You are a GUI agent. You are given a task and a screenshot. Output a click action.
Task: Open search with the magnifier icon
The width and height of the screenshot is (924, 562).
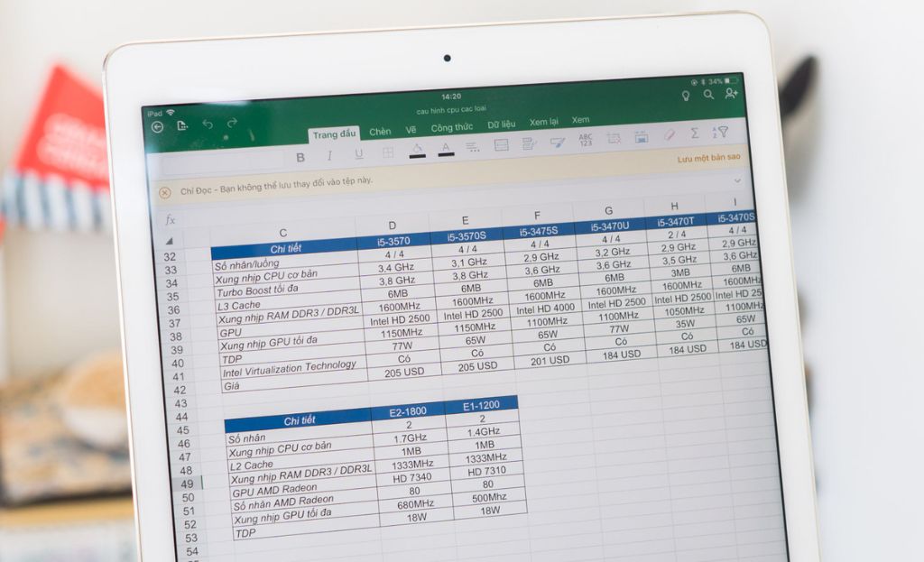tap(708, 94)
